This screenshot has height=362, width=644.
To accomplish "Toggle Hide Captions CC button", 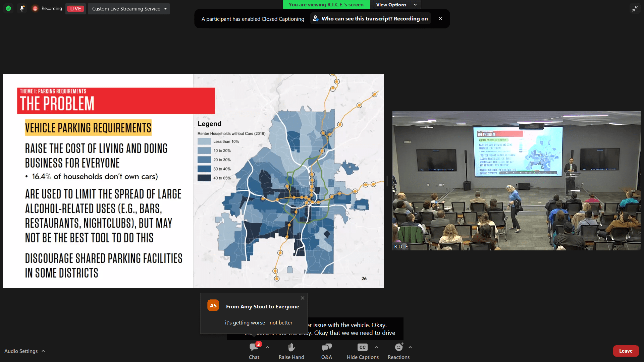I will (x=362, y=348).
